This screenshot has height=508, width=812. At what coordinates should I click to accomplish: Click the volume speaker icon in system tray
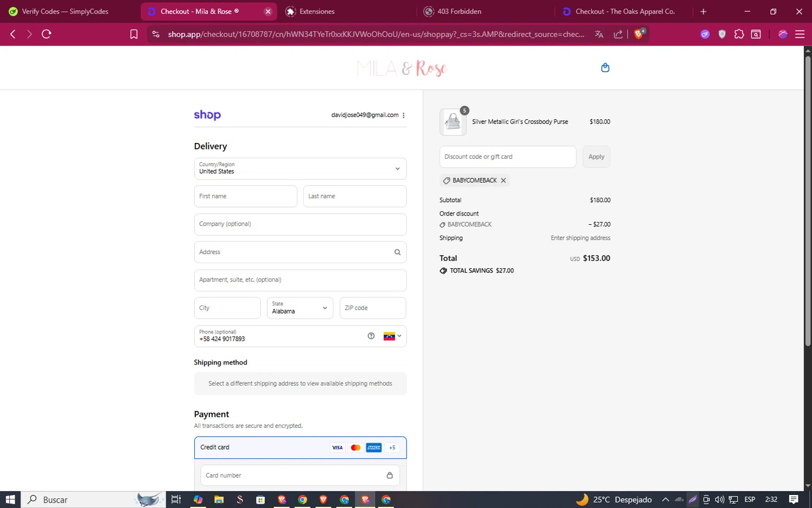click(x=719, y=499)
